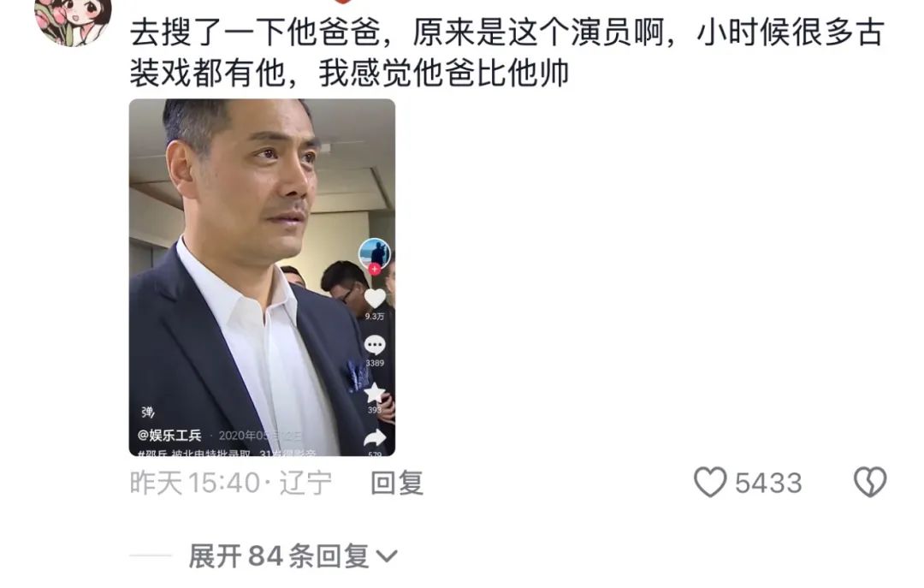Click the chevron arrow after 84条回复

(387, 556)
